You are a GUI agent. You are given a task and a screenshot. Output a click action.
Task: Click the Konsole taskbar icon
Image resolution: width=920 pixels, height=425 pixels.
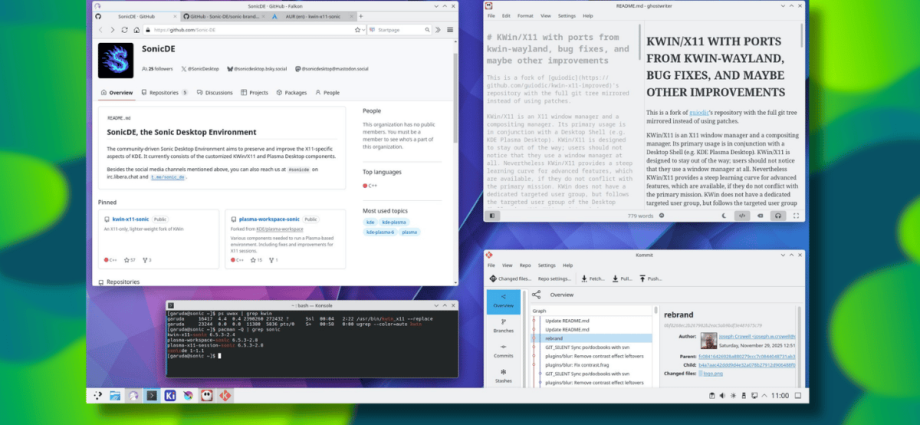[151, 396]
